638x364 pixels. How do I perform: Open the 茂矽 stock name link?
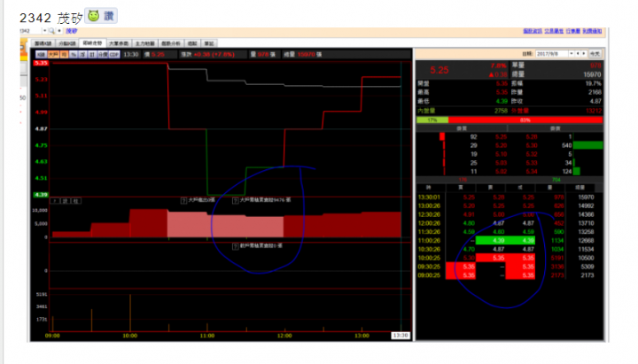point(72,30)
